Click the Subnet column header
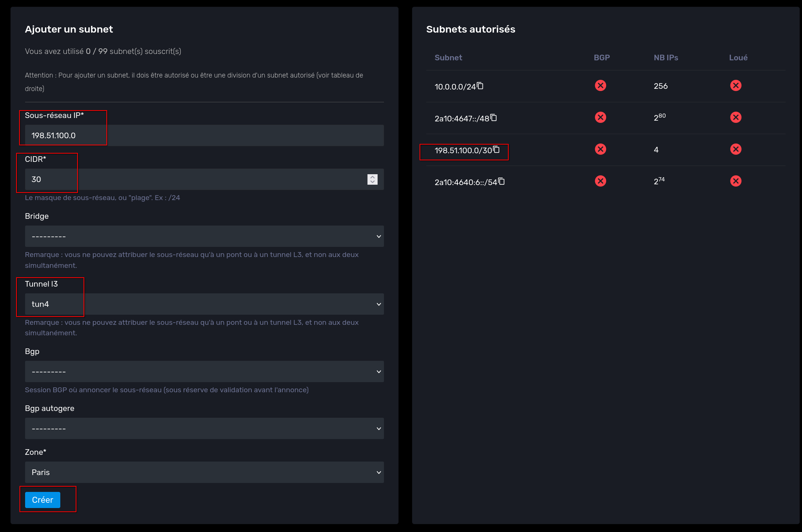The height and width of the screenshot is (532, 802). pos(448,58)
